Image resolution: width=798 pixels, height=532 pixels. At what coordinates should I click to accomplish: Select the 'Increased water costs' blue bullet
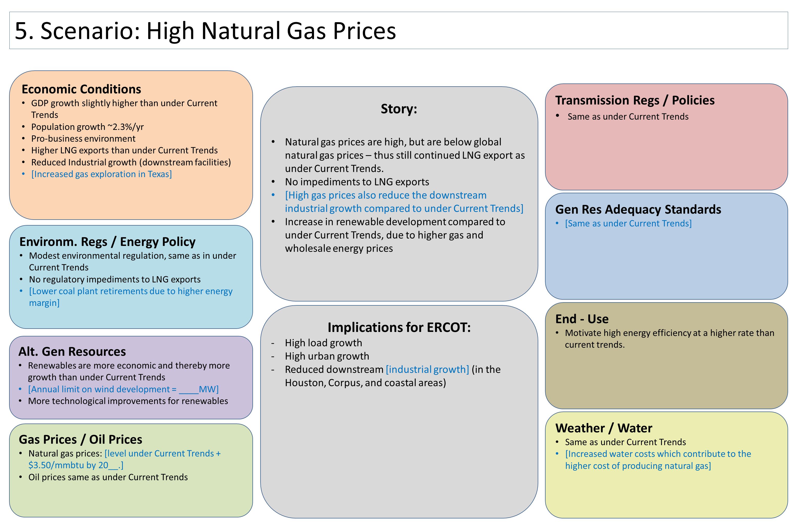(x=658, y=460)
